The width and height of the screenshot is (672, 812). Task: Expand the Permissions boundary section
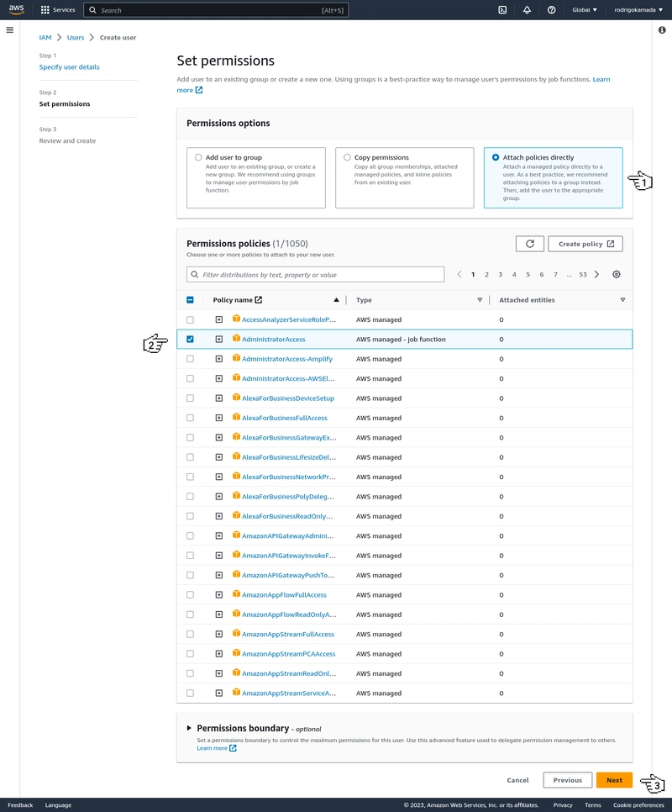point(189,728)
